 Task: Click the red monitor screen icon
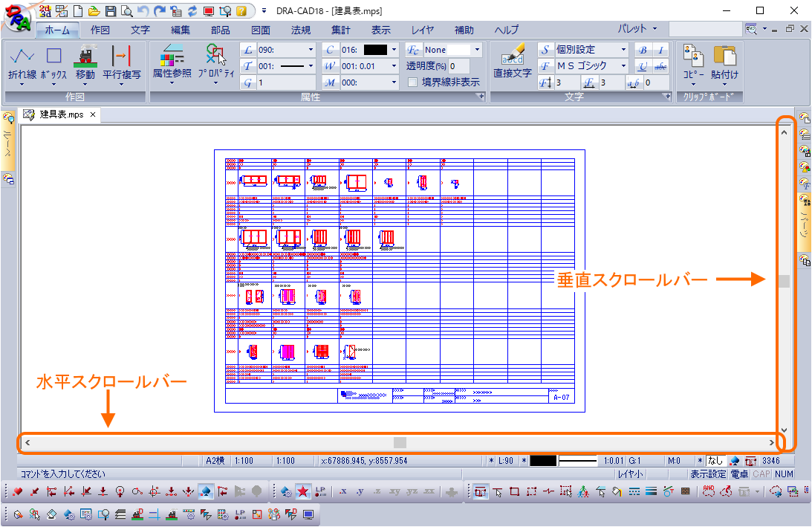209,11
